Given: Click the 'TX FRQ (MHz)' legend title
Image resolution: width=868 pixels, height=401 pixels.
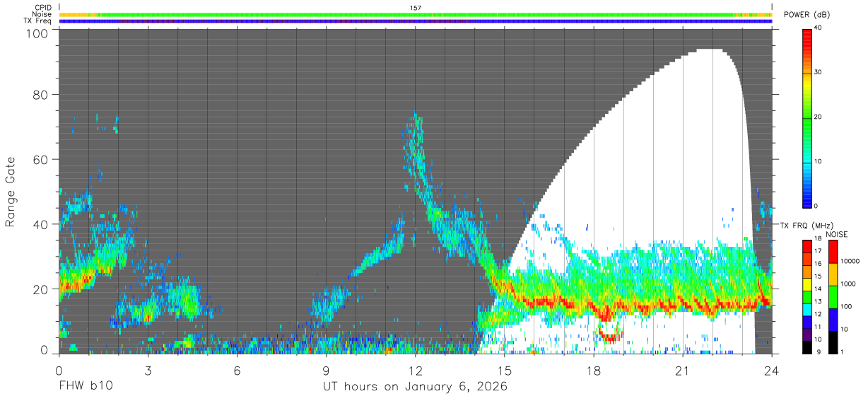Looking at the screenshot, I should point(806,225).
